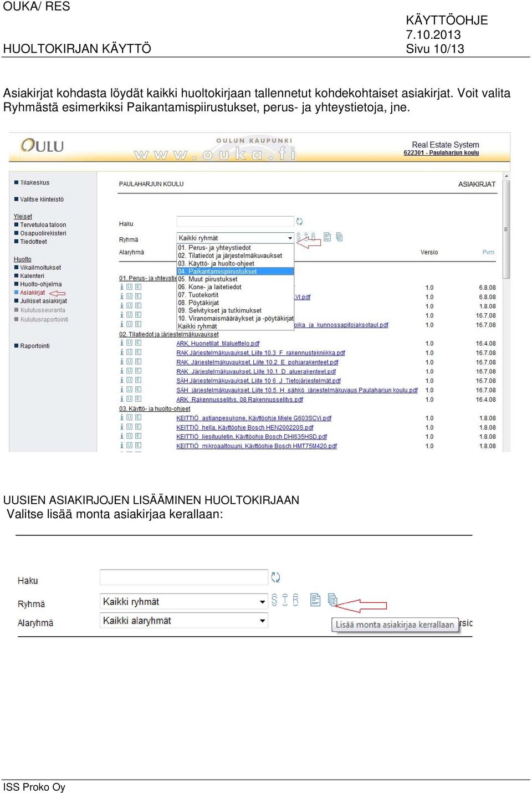Open Kalenteri sidebar item

click(32, 275)
